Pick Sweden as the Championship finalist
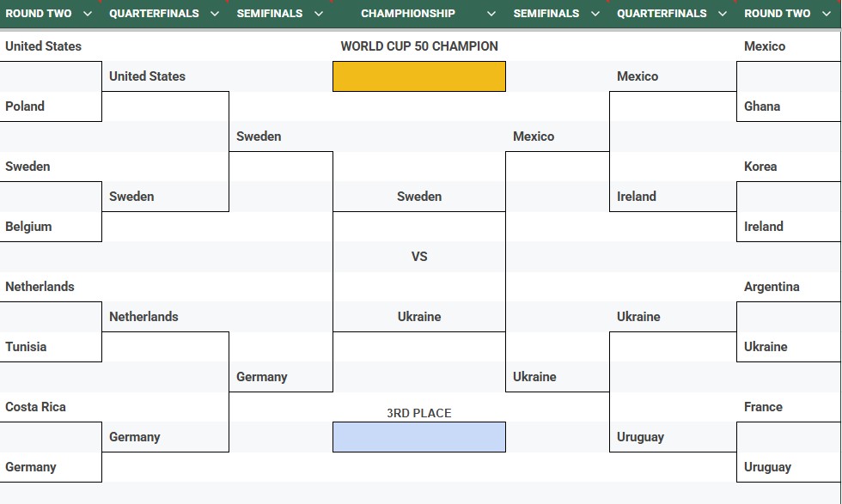 pyautogui.click(x=419, y=197)
